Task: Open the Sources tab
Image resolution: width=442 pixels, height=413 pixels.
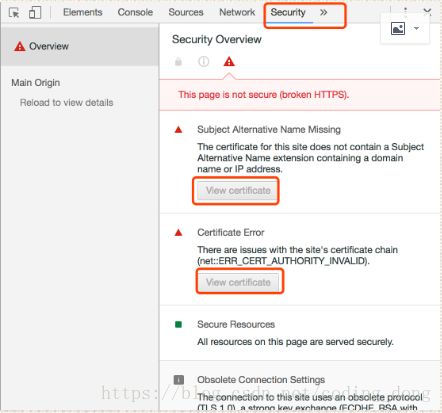Action: point(186,12)
